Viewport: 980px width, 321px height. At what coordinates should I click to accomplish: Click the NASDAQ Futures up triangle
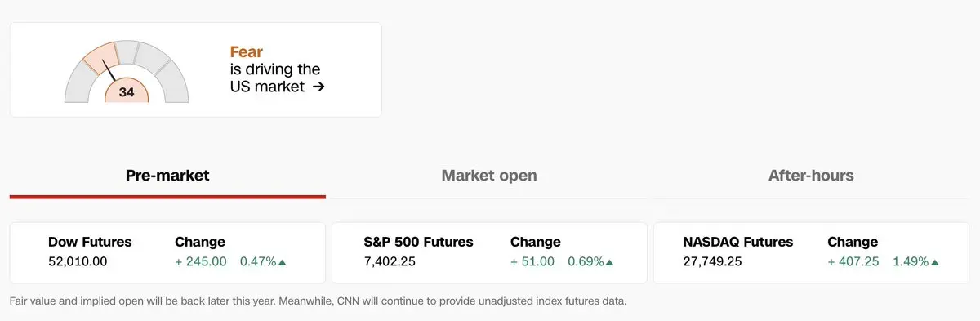click(x=934, y=262)
